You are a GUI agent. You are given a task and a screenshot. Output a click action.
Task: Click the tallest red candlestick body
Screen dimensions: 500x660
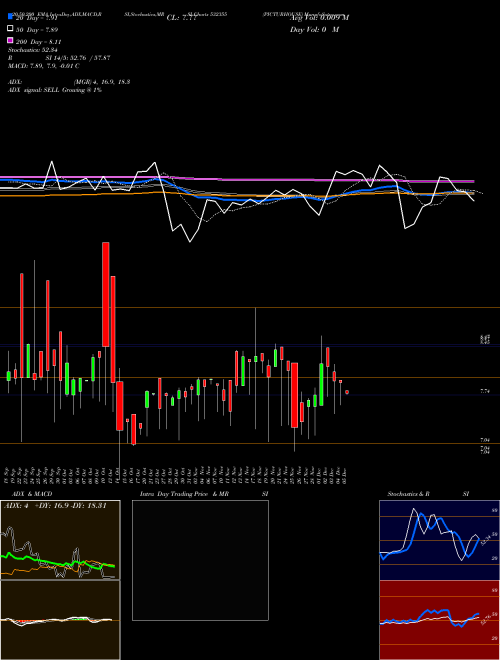click(106, 294)
